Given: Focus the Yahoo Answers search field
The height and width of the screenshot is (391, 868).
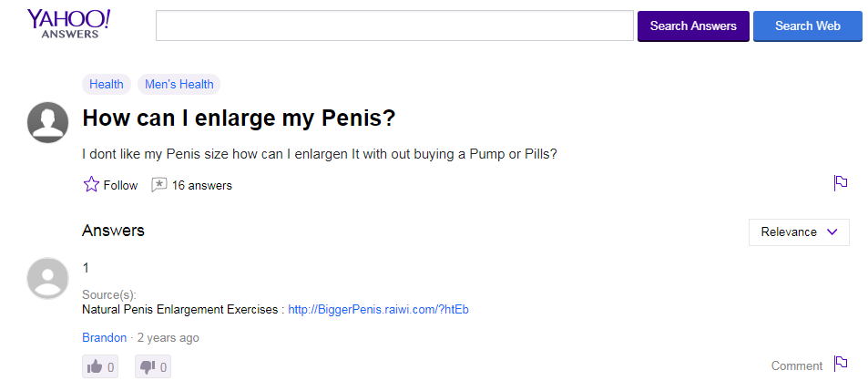Looking at the screenshot, I should pos(394,26).
